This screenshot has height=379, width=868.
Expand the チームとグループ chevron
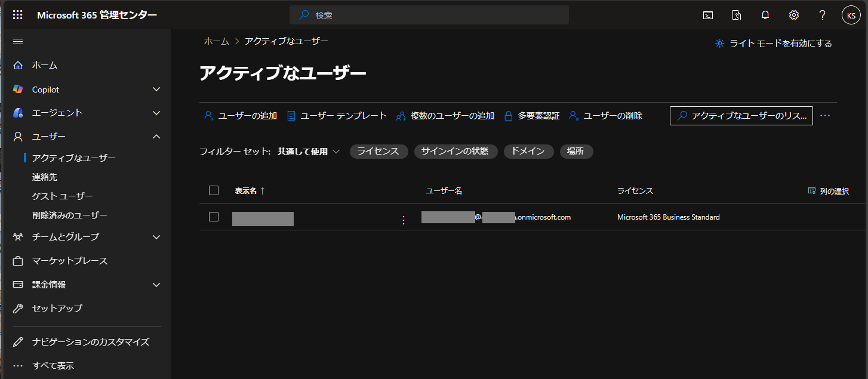pyautogui.click(x=156, y=237)
